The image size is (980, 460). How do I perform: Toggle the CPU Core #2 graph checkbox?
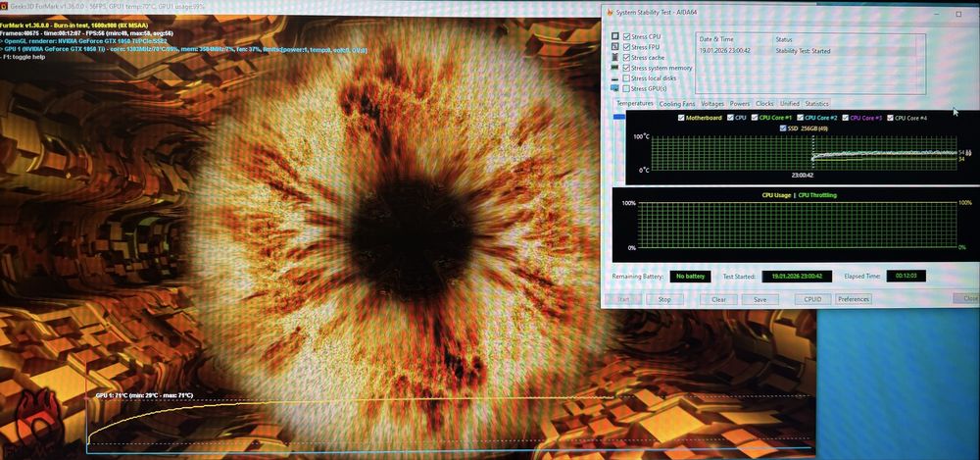pyautogui.click(x=800, y=118)
